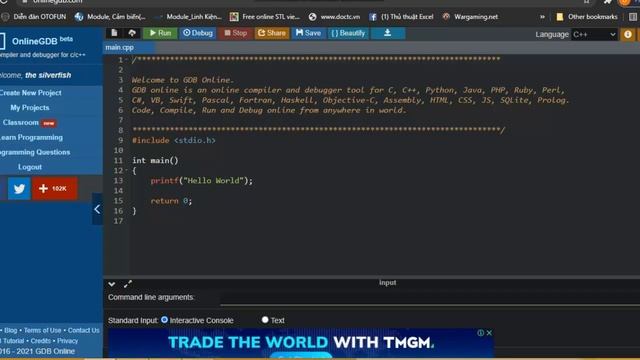Click the TMGM banner advertisement

coord(301,343)
